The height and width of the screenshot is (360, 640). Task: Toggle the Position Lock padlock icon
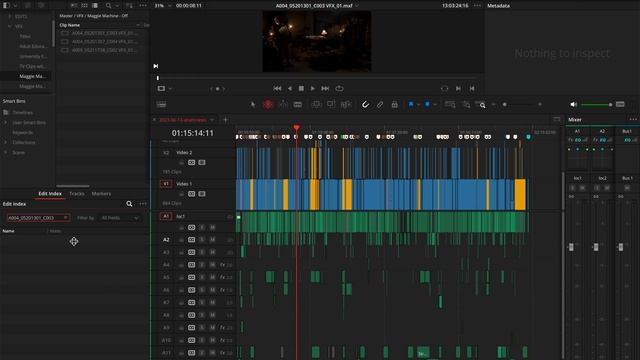[x=395, y=104]
